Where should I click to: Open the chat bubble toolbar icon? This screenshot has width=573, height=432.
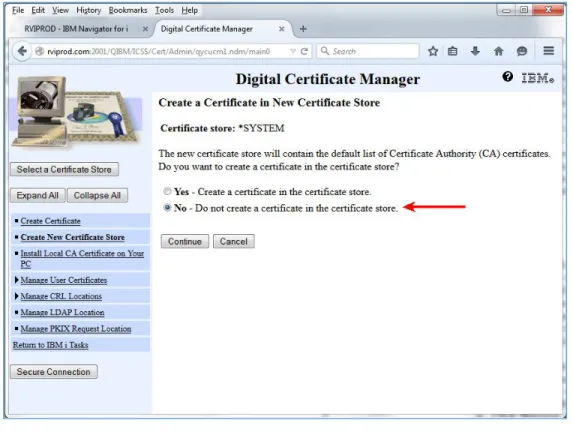[x=522, y=51]
